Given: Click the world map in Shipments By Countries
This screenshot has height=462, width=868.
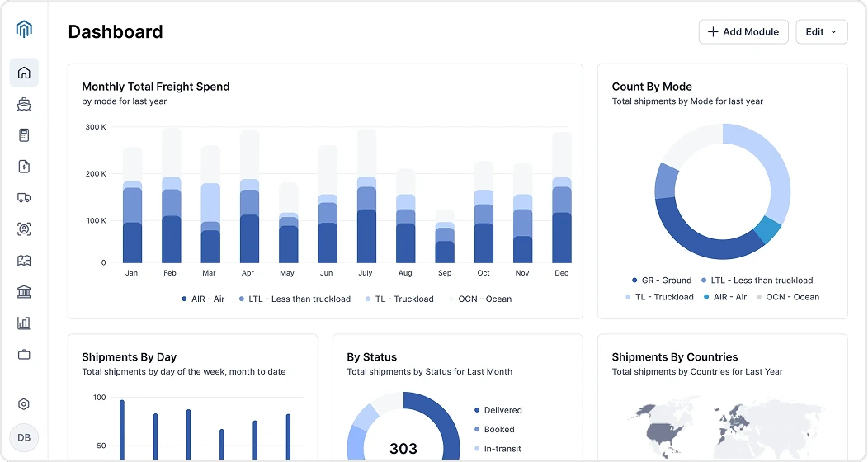Looking at the screenshot, I should (x=725, y=427).
